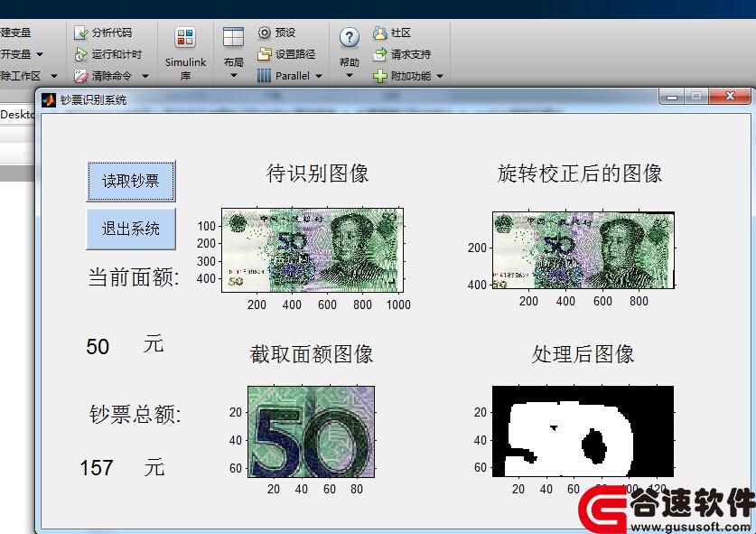Expand the 帮助 help dropdown arrow
This screenshot has height=534, width=756.
click(350, 75)
